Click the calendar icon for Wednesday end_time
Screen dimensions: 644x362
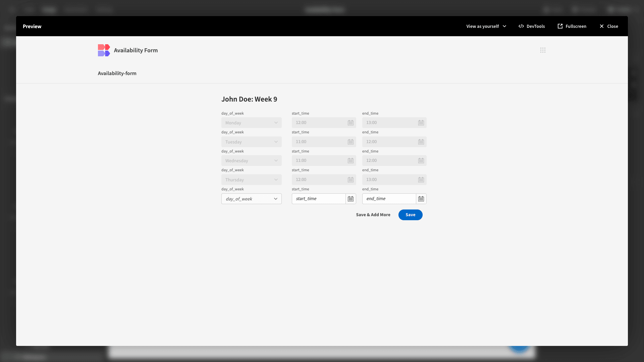[x=421, y=161]
